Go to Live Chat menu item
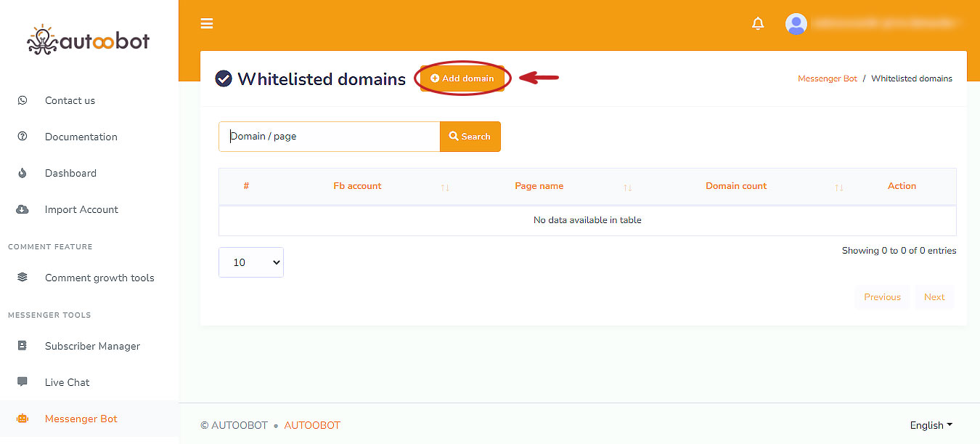The image size is (980, 444). (68, 382)
